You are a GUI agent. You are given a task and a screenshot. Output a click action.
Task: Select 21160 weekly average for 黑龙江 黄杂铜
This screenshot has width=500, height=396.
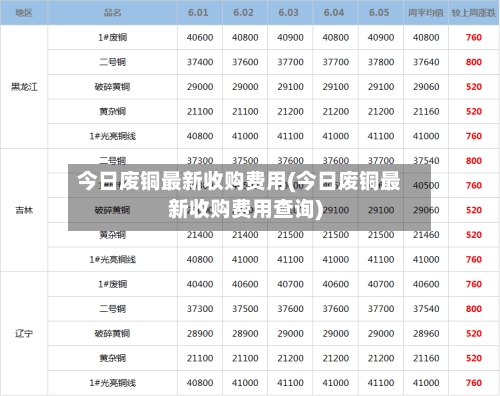[x=426, y=111]
